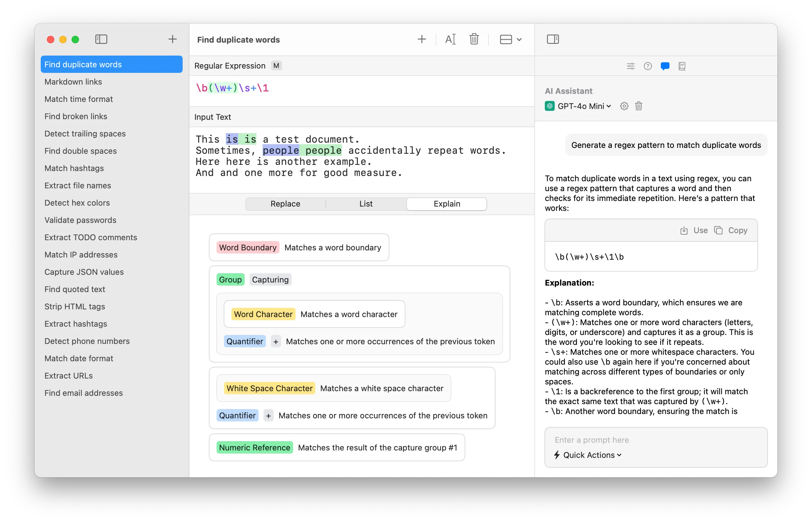
Task: Use the suggested regex pattern
Action: pos(694,230)
